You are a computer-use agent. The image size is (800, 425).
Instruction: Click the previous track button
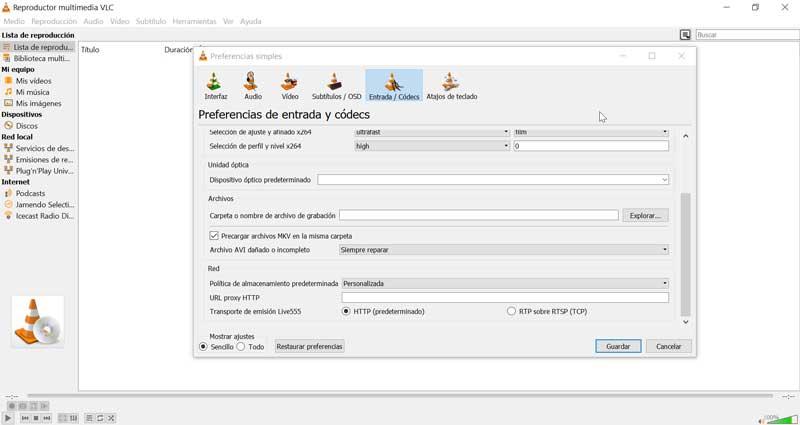24,418
